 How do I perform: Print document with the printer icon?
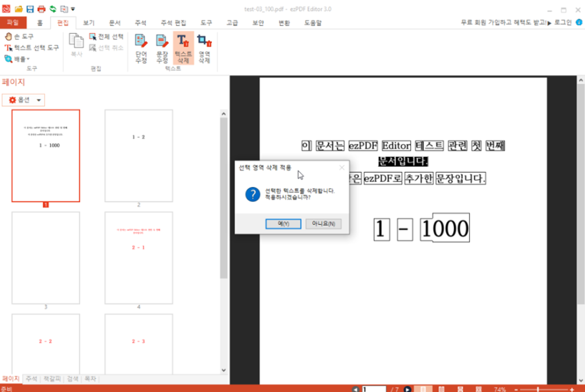pyautogui.click(x=41, y=9)
